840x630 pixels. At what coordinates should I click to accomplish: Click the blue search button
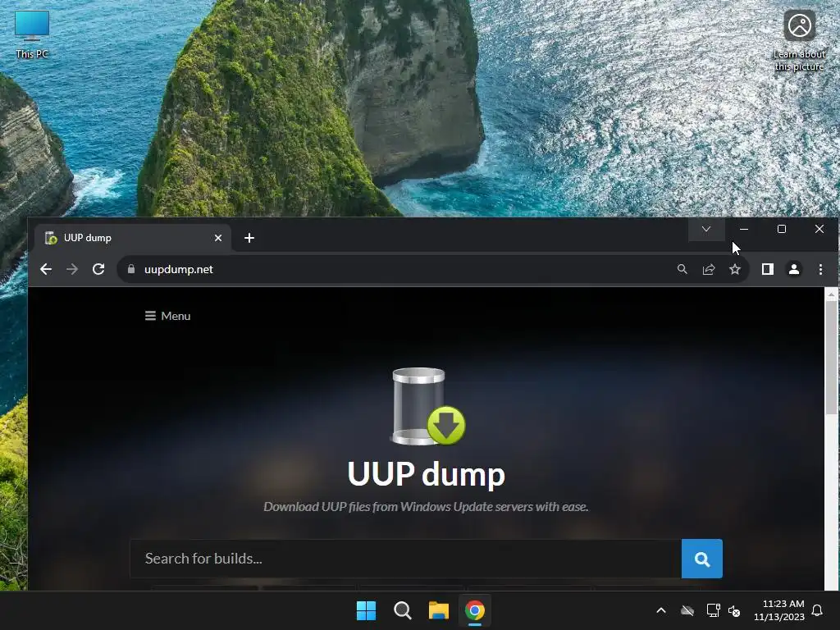702,559
